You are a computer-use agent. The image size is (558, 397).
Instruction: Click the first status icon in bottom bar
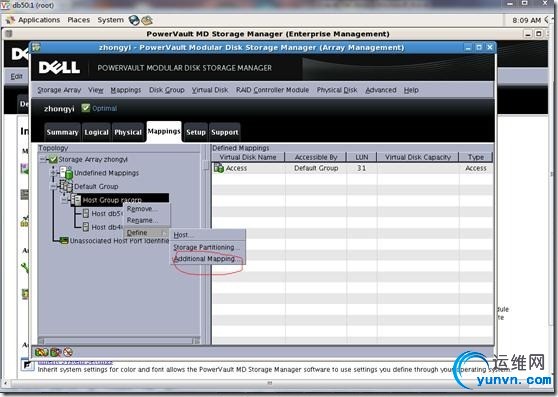[x=41, y=352]
